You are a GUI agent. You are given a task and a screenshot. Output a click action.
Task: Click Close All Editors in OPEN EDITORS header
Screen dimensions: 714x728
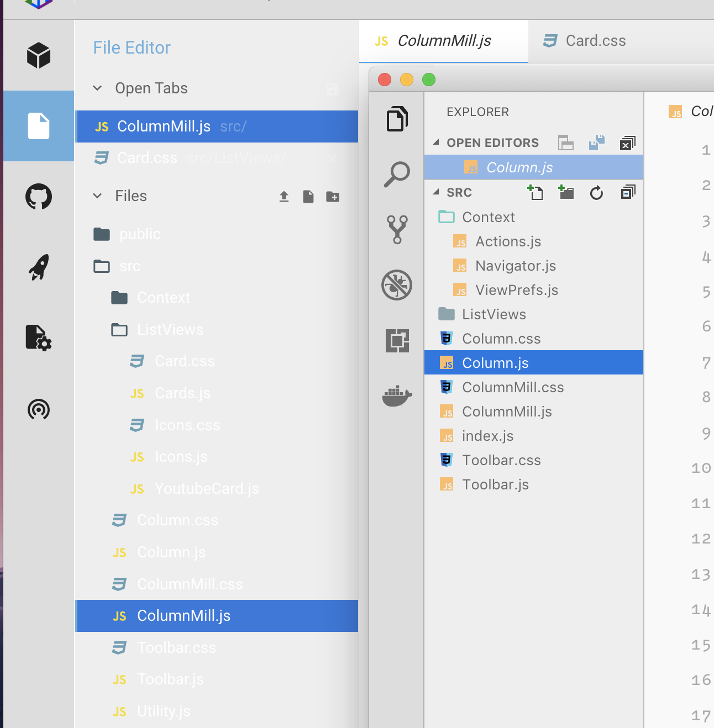(x=628, y=143)
